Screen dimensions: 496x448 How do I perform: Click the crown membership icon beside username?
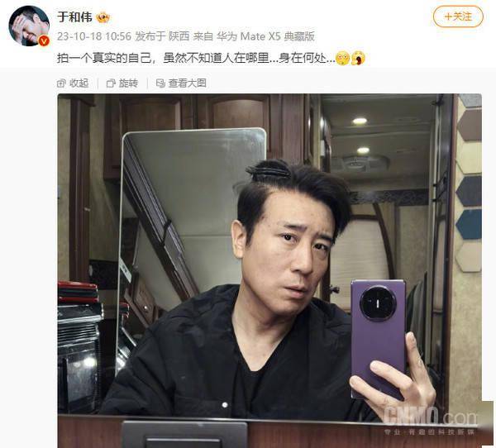coord(103,17)
